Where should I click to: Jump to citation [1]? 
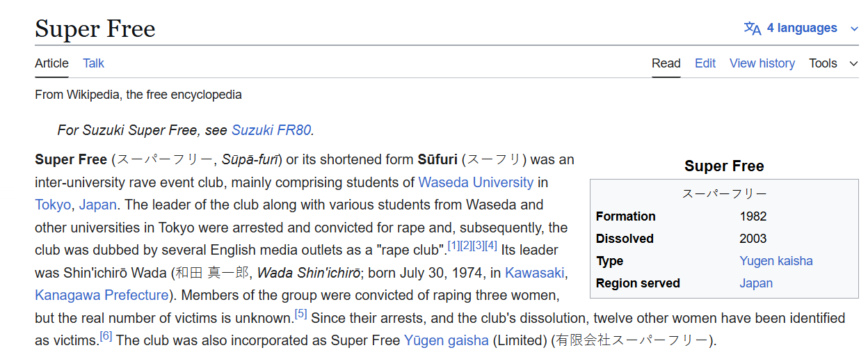[453, 246]
